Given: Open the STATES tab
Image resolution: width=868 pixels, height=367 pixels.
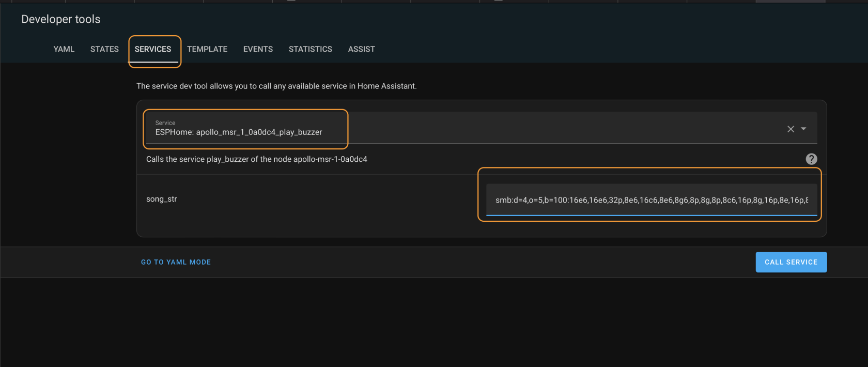Looking at the screenshot, I should [104, 49].
